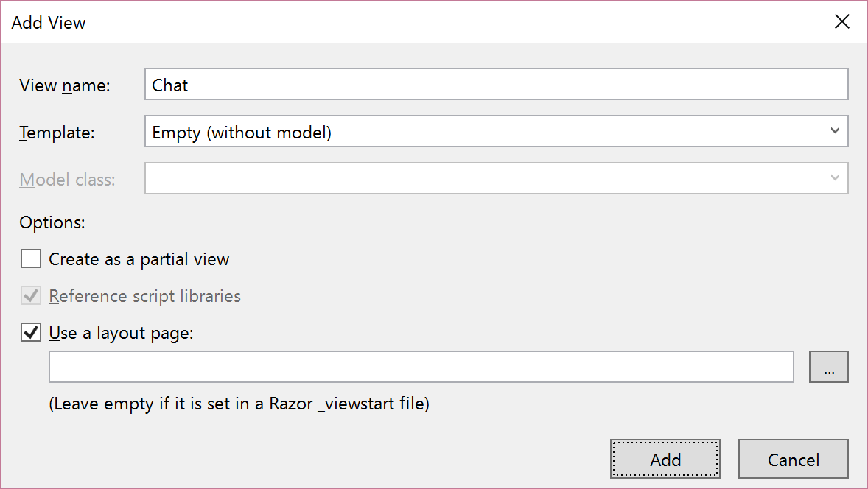Click the Add View title text

[x=49, y=23]
